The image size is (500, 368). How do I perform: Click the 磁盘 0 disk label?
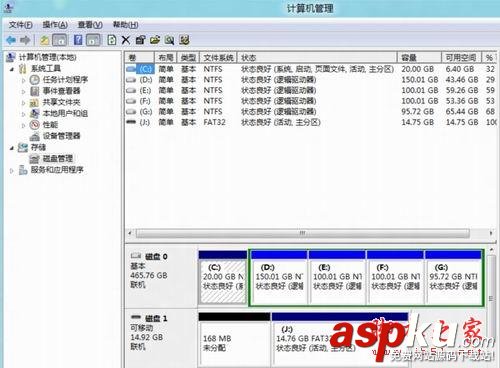(156, 257)
